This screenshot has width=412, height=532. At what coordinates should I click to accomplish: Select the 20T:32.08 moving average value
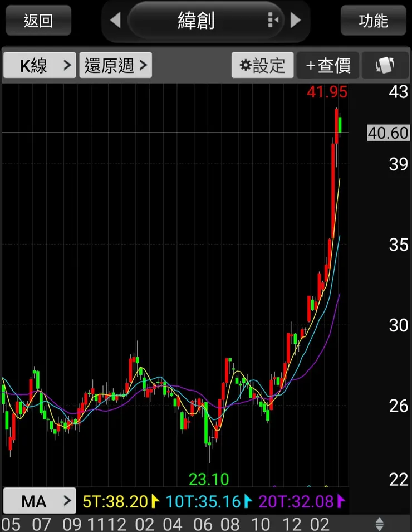tap(296, 501)
